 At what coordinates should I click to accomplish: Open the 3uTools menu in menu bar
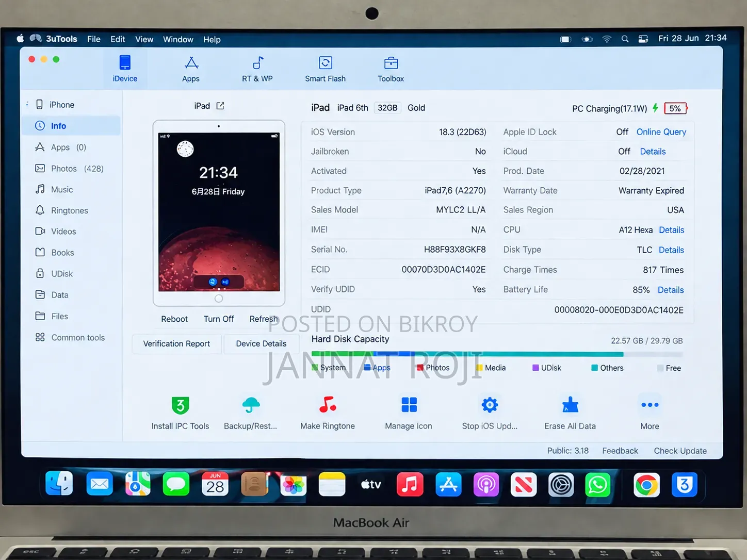(61, 39)
